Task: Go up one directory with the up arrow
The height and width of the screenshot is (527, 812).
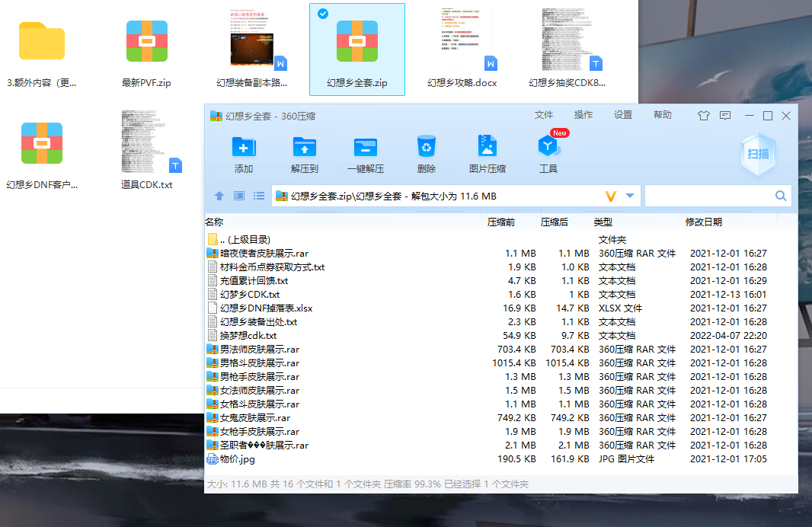Action: [219, 196]
